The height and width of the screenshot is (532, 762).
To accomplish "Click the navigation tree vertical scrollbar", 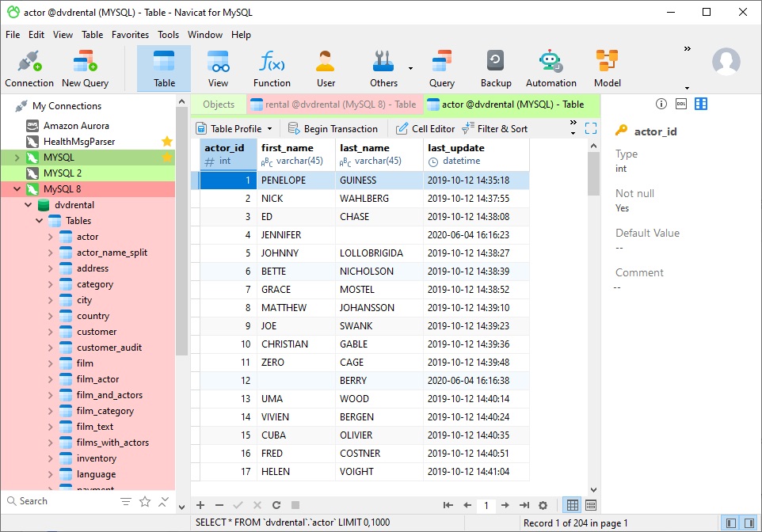I will pos(181,231).
